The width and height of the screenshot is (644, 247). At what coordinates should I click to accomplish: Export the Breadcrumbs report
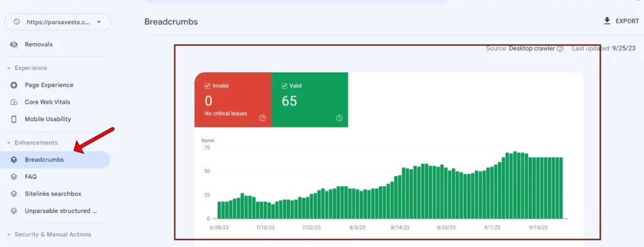[x=621, y=21]
